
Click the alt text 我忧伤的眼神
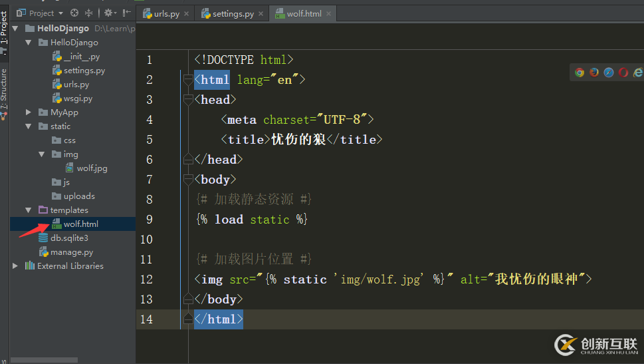(536, 279)
